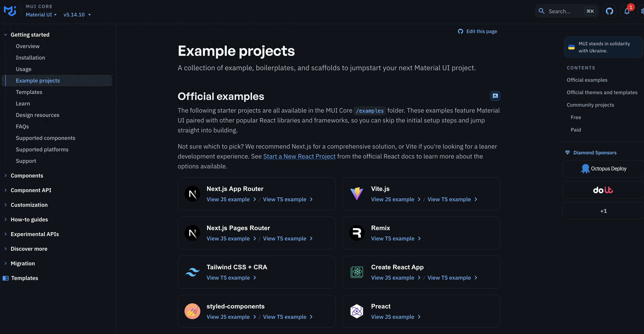
Task: Open Supported platforms in the sidebar
Action: pyautogui.click(x=42, y=150)
